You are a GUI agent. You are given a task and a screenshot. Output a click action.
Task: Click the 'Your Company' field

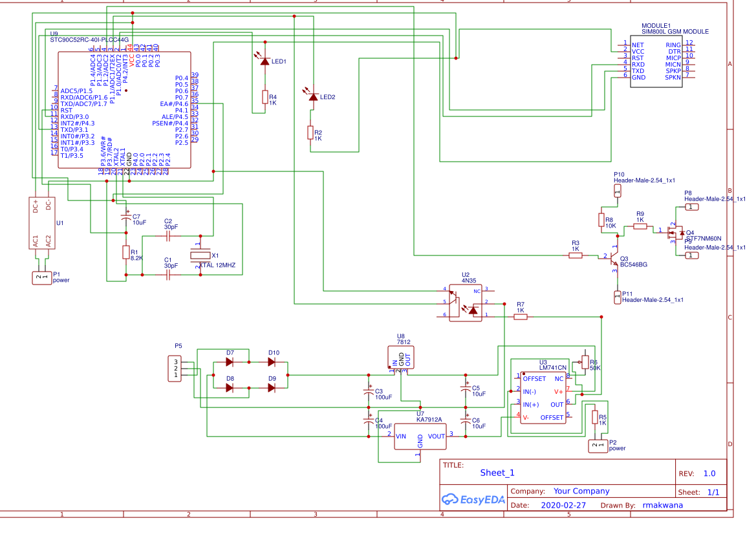581,491
